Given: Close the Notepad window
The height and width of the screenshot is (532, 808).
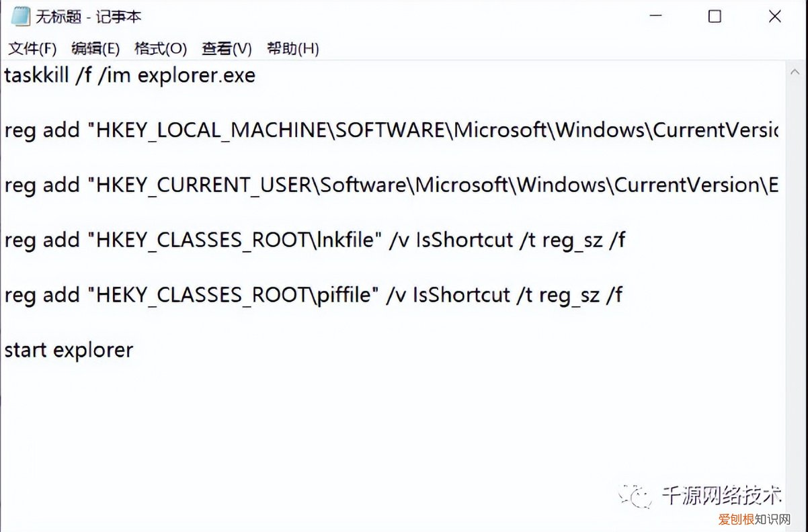Looking at the screenshot, I should click(774, 17).
